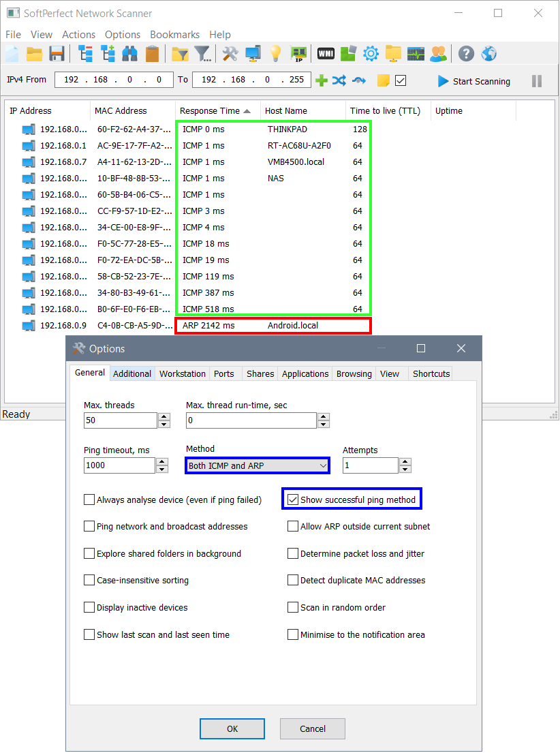This screenshot has width=560, height=753.
Task: Switch to the Shortcuts tab
Action: tap(431, 373)
